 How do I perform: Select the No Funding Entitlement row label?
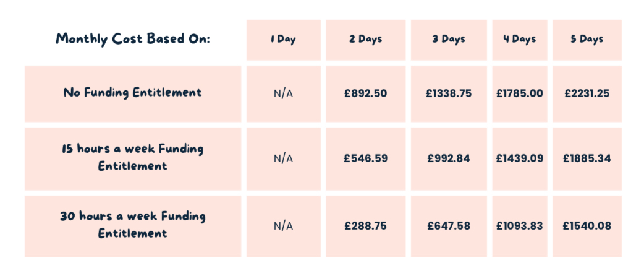click(133, 93)
